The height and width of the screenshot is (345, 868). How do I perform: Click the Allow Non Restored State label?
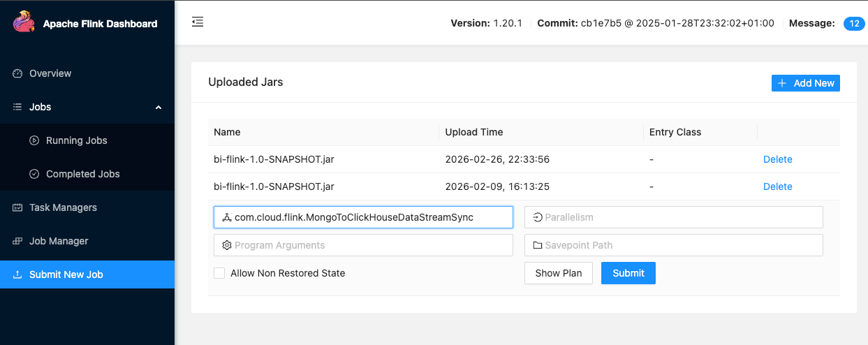(288, 273)
